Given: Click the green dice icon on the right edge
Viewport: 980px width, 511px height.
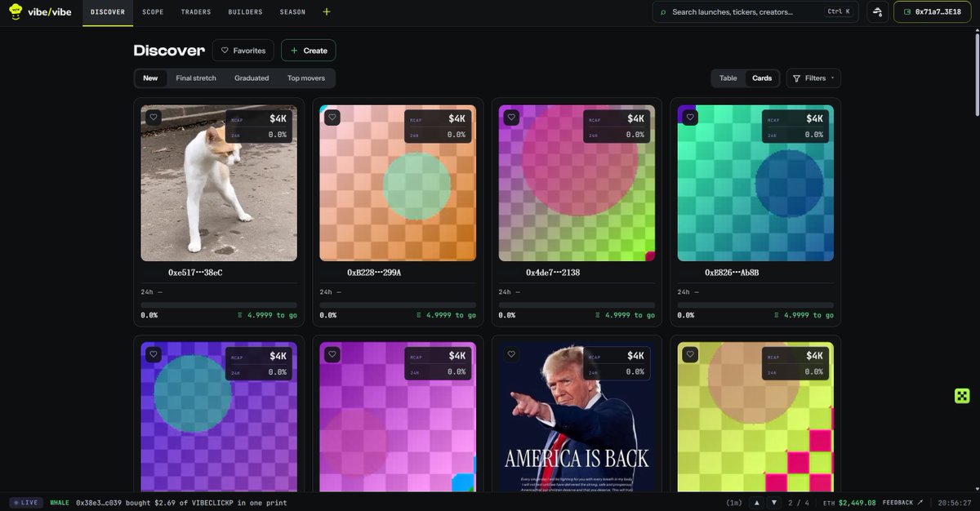Looking at the screenshot, I should pos(962,396).
